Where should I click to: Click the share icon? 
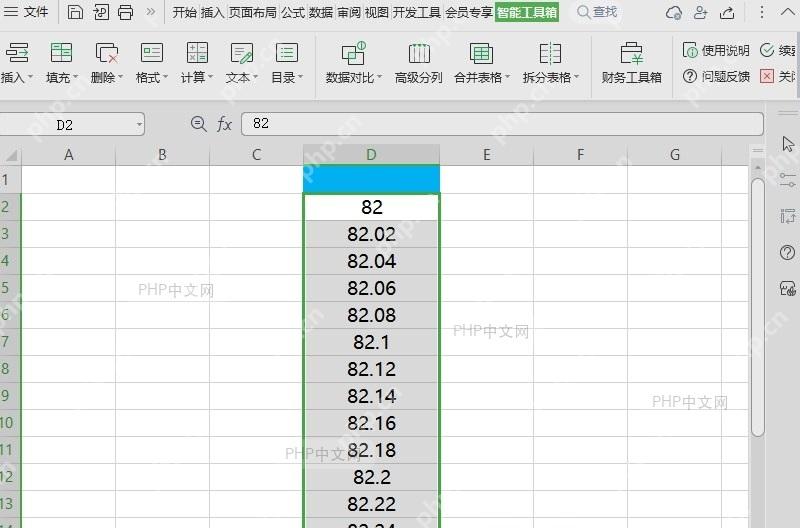[727, 12]
